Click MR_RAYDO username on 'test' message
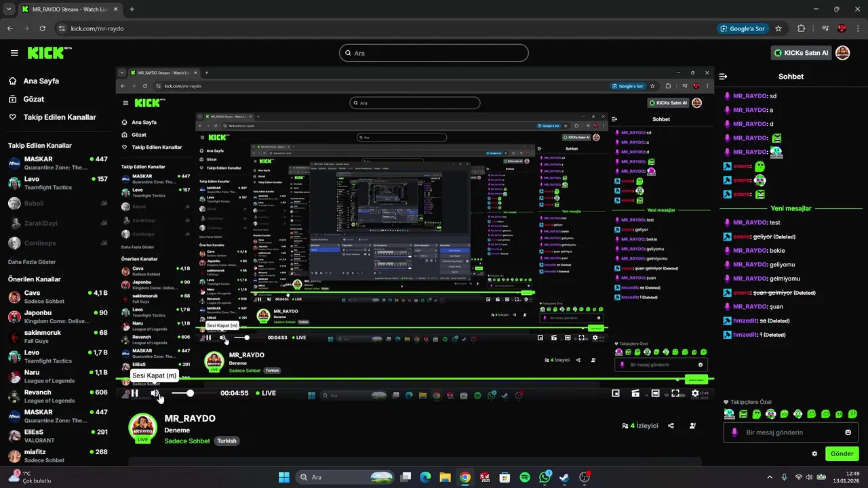 click(x=750, y=222)
